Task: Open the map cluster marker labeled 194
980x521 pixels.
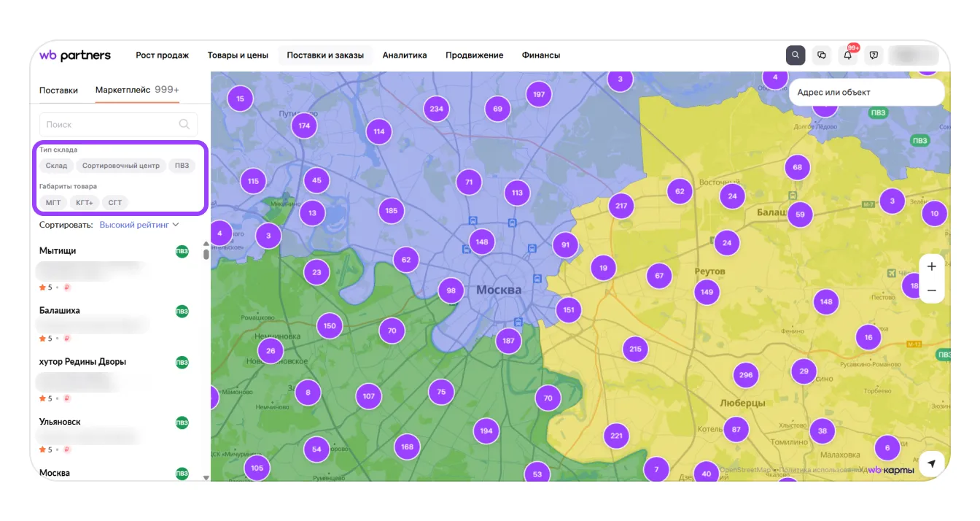Action: (486, 431)
